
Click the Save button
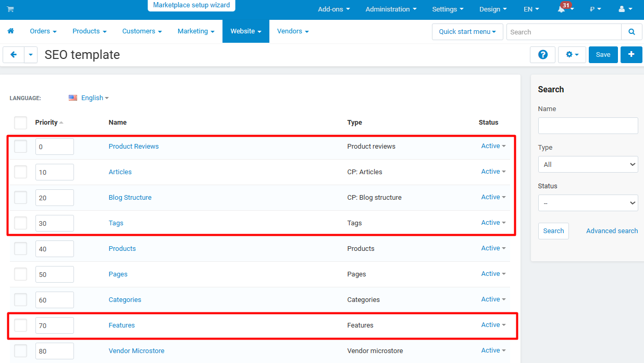tap(603, 55)
